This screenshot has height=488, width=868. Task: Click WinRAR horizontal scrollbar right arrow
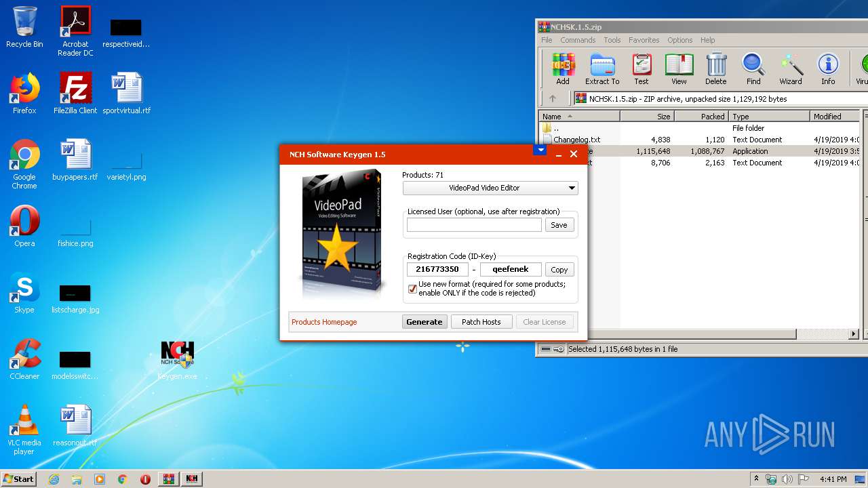pyautogui.click(x=854, y=334)
